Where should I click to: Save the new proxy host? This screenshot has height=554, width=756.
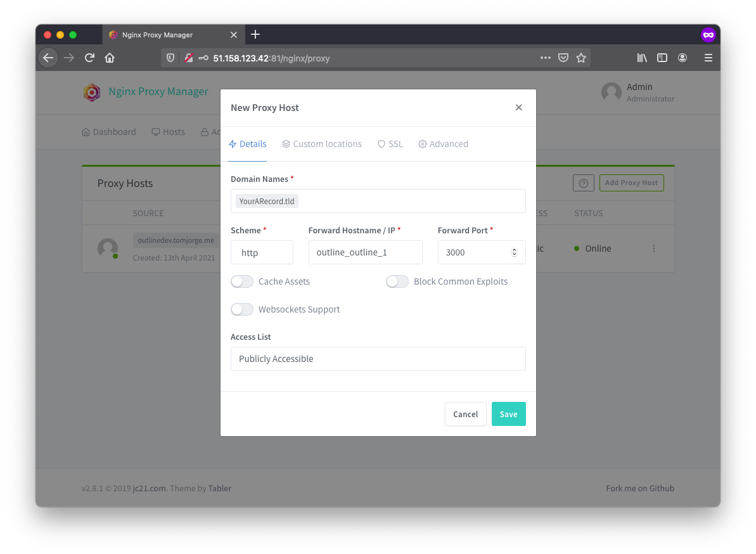[509, 414]
